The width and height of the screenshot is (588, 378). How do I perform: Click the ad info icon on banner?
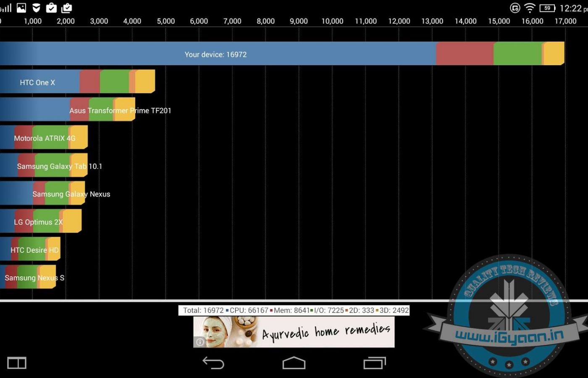(200, 342)
